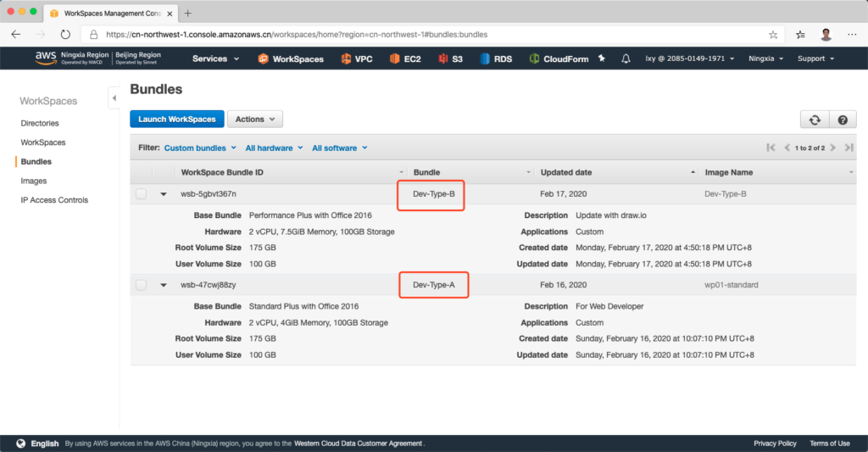Go to Images in the sidebar
Viewport: 868px width, 452px height.
tap(34, 181)
